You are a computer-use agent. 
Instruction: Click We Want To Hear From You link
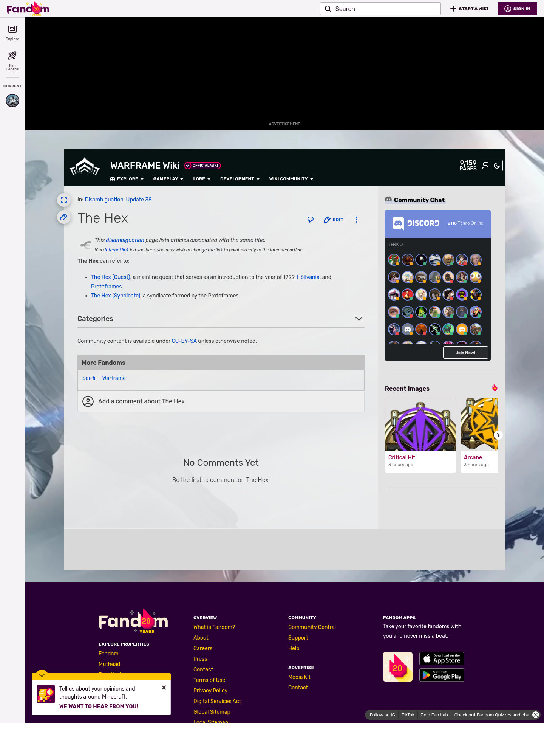click(x=99, y=706)
